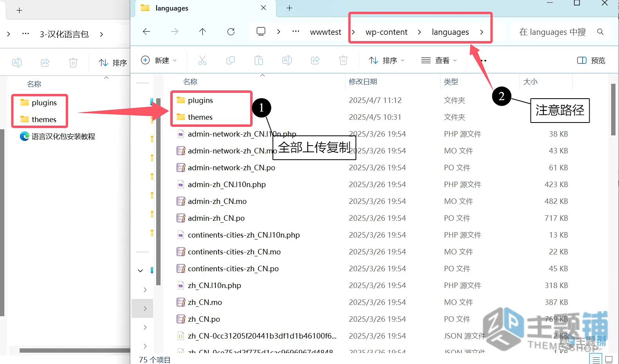Expand the highlighted navigation pane chevron
Image resolution: width=619 pixels, height=364 pixels.
145,308
